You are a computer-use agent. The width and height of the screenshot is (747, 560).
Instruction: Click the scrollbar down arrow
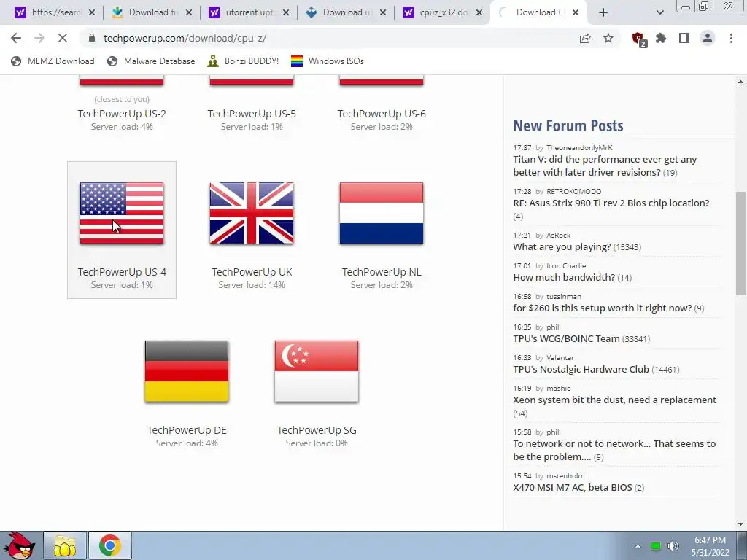pos(740,524)
